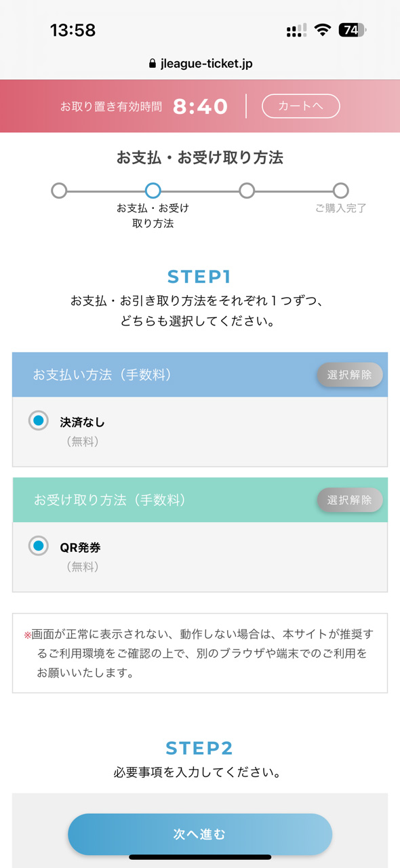Screen dimensions: 400x868
Task: Select the ご購入完了 final step circle
Action: [x=341, y=191]
